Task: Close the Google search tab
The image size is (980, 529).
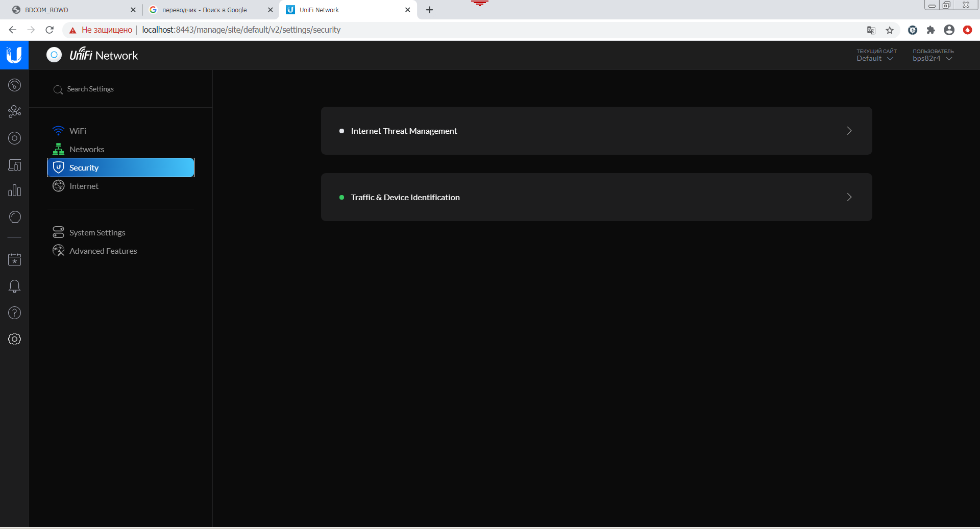Action: click(271, 10)
